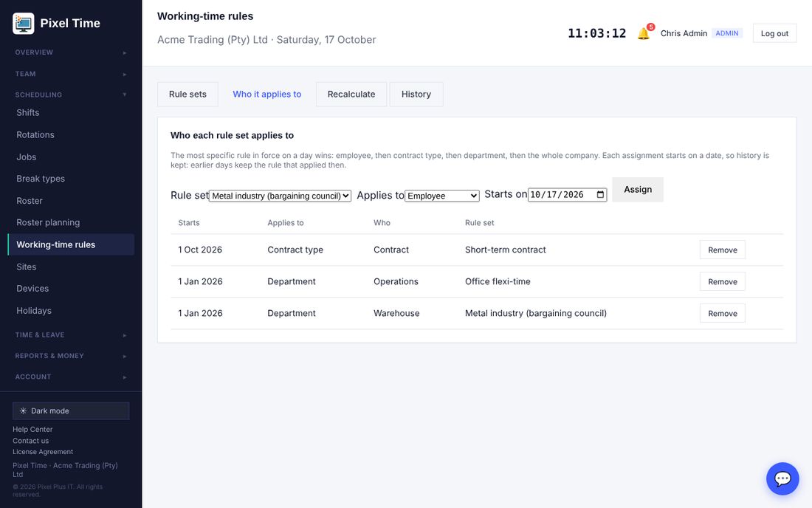Click the Operations department cell
The image size is (812, 508).
(396, 282)
